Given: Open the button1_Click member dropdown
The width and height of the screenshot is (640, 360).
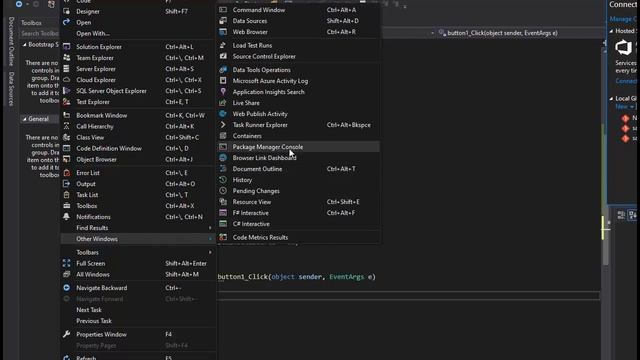Looking at the screenshot, I should (518, 33).
